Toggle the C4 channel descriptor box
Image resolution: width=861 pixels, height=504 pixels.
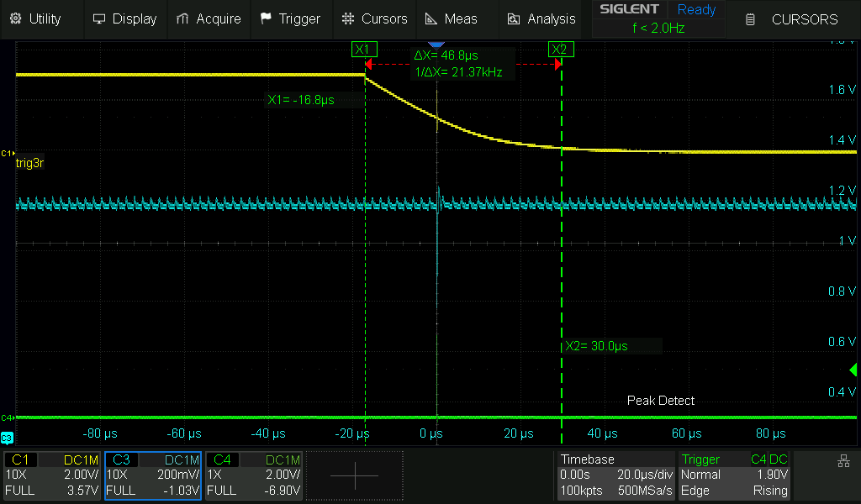click(x=254, y=475)
